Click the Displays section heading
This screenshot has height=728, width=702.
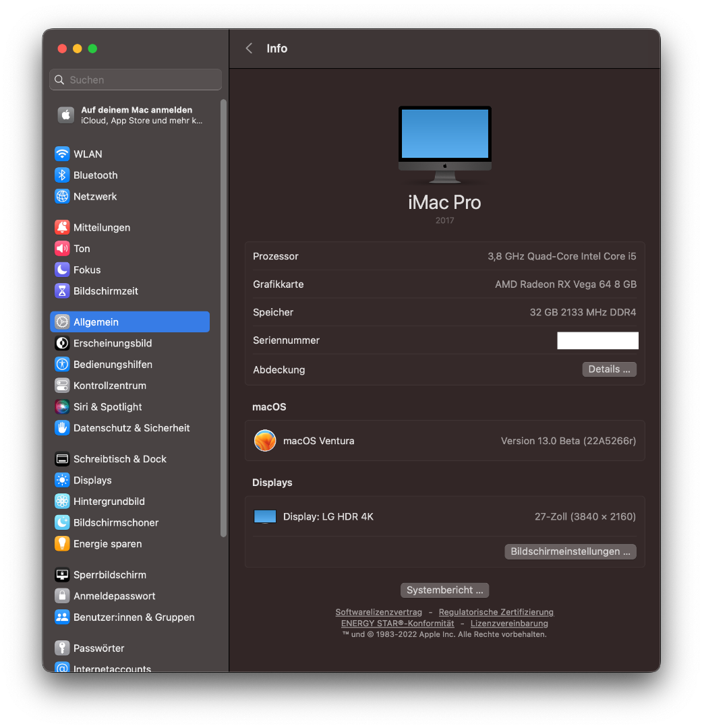pyautogui.click(x=272, y=483)
